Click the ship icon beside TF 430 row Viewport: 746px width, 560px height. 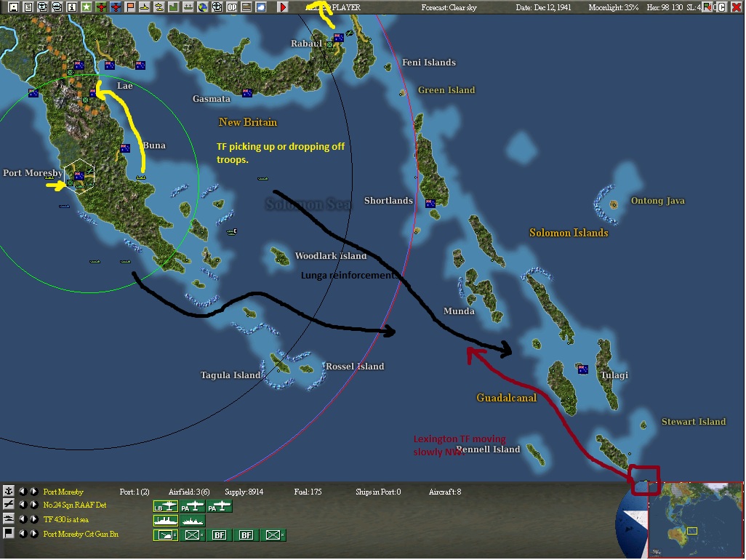click(8, 519)
